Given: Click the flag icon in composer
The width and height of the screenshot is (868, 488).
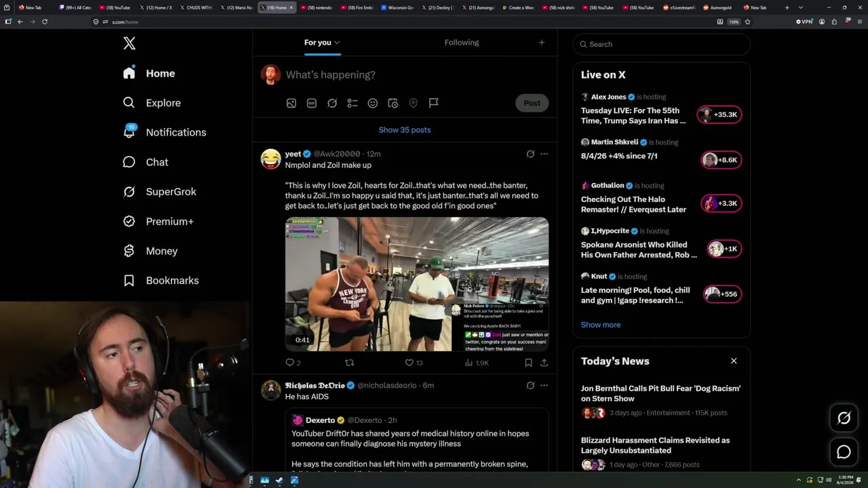Looking at the screenshot, I should [x=434, y=103].
